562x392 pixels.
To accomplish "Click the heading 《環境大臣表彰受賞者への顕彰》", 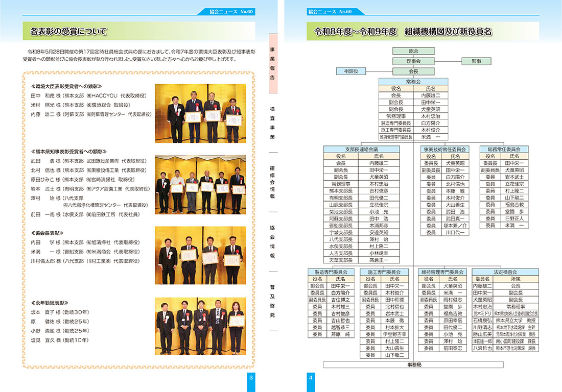I will click(x=66, y=86).
